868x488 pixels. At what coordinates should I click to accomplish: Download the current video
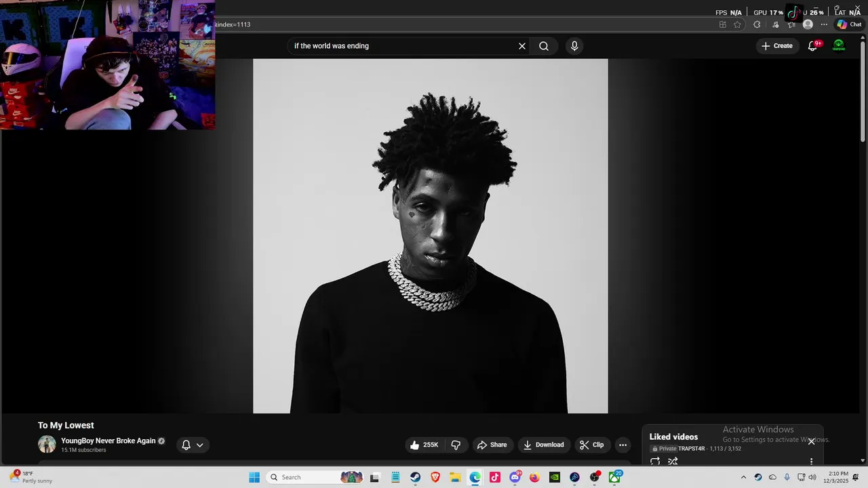click(x=544, y=445)
